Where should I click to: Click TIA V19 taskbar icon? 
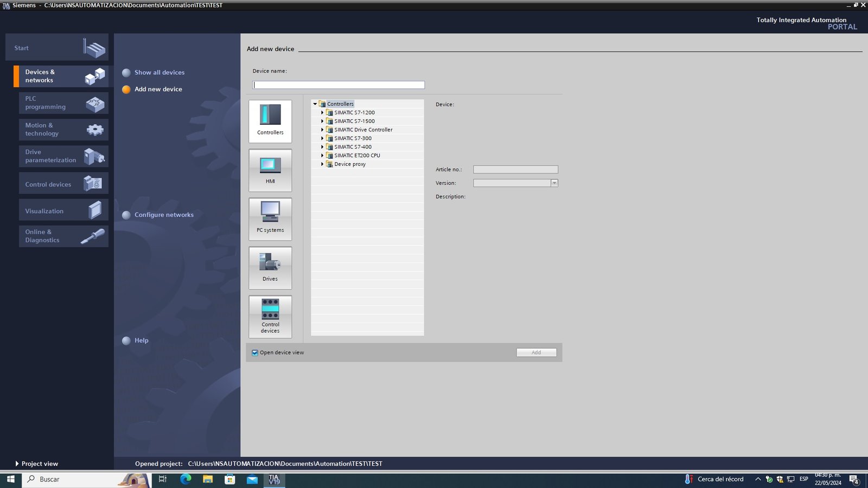(x=275, y=479)
